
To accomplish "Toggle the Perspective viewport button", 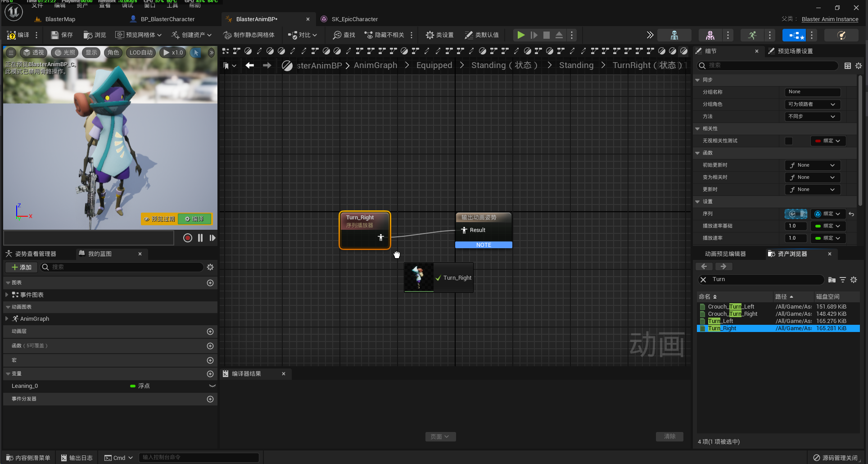I will coord(34,52).
